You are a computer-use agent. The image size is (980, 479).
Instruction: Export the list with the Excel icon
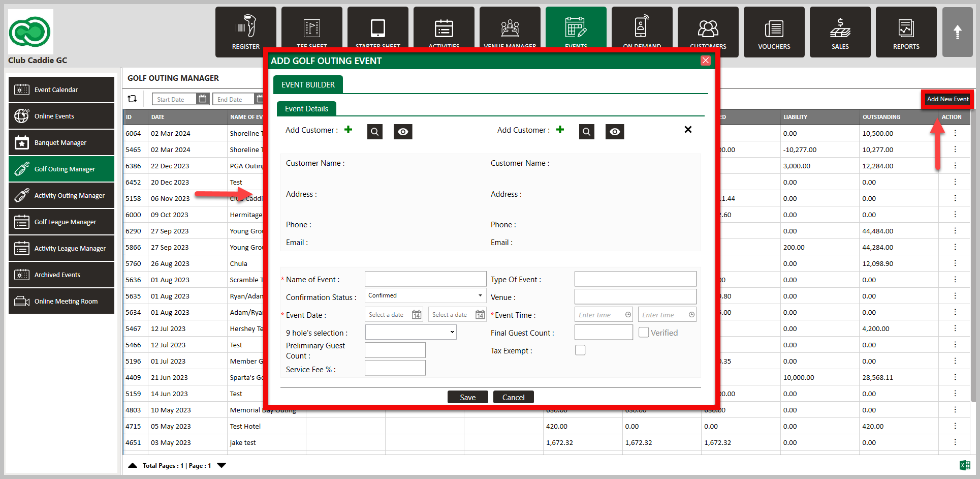[965, 465]
